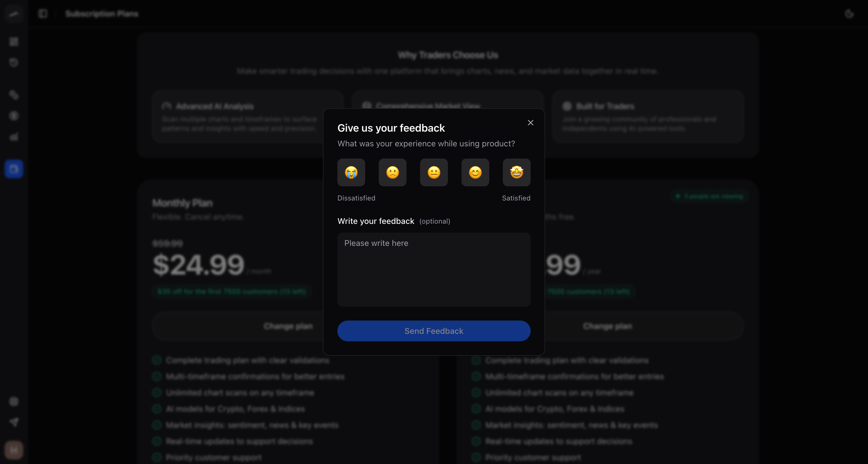Click the app logo in the sidebar
Screen dimensions: 868x464
14,14
